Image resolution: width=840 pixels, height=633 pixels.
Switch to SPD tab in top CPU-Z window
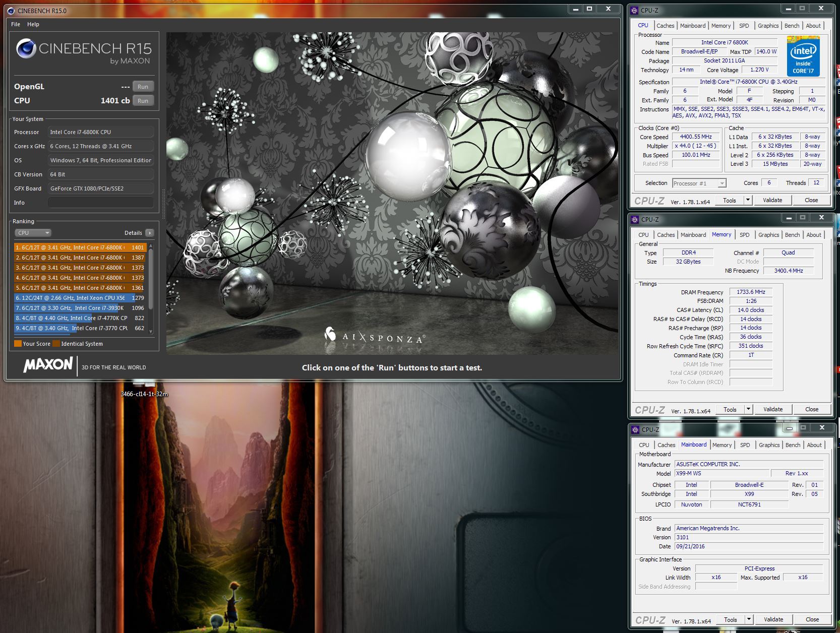[x=744, y=26]
